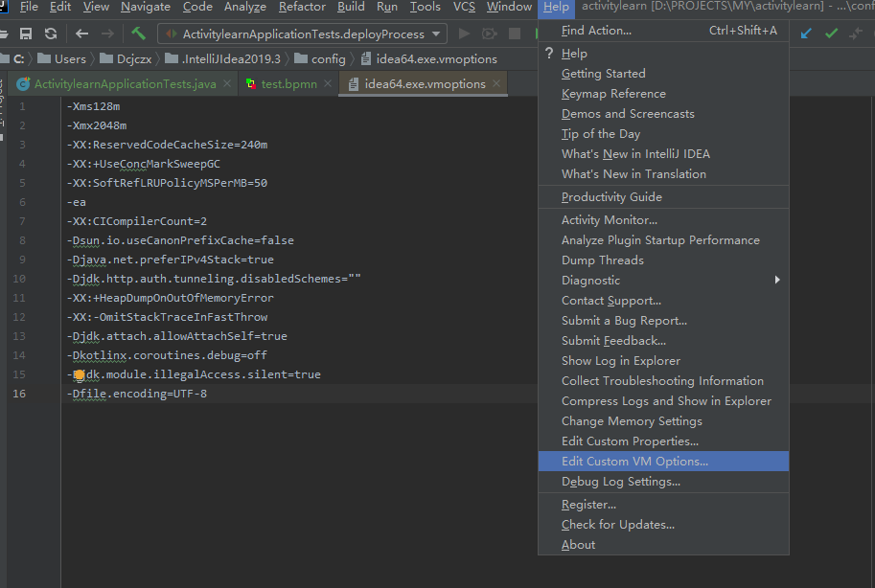This screenshot has width=875, height=588.
Task: Choose Edit Custom VM Options
Action: tap(663, 461)
